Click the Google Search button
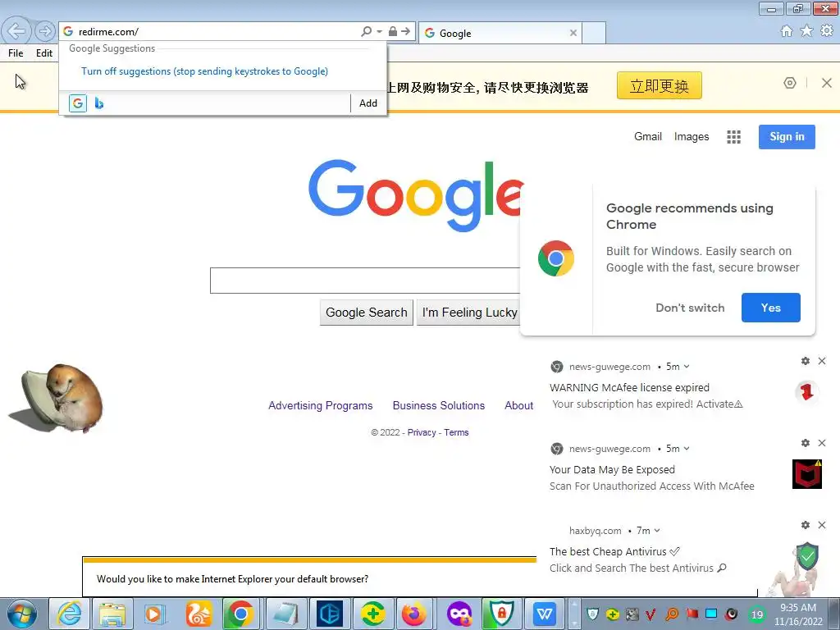Image resolution: width=840 pixels, height=630 pixels. pos(367,313)
